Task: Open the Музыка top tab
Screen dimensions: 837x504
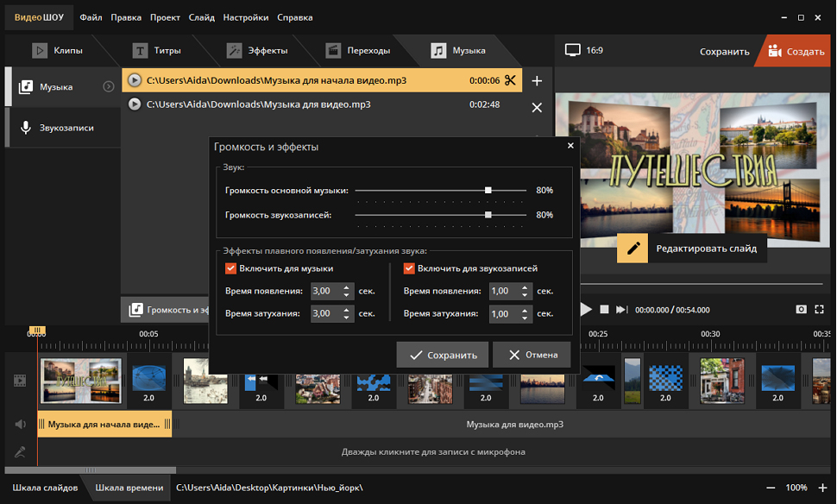Action: [x=458, y=50]
